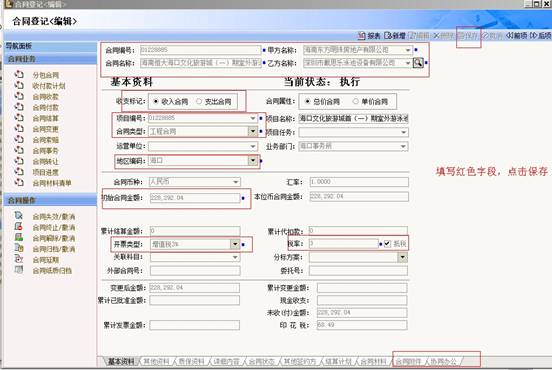Switch to the 合同状态 tab
552x370 pixels.
tap(262, 362)
